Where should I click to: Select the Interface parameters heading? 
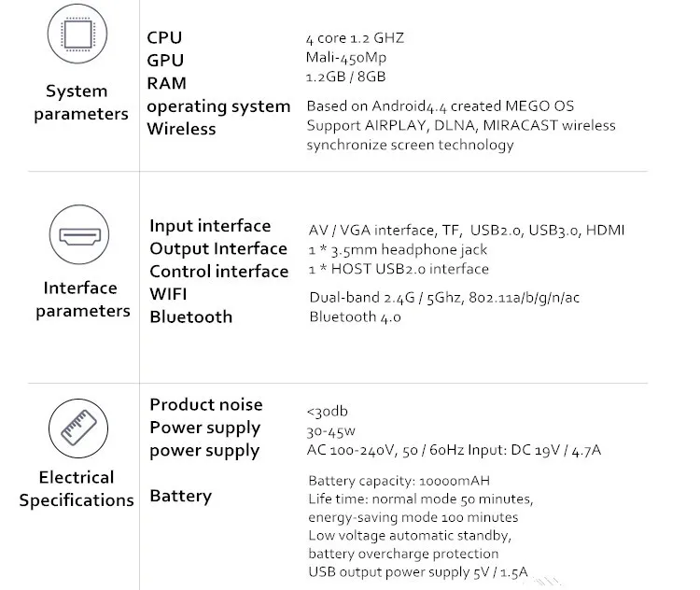point(82,300)
